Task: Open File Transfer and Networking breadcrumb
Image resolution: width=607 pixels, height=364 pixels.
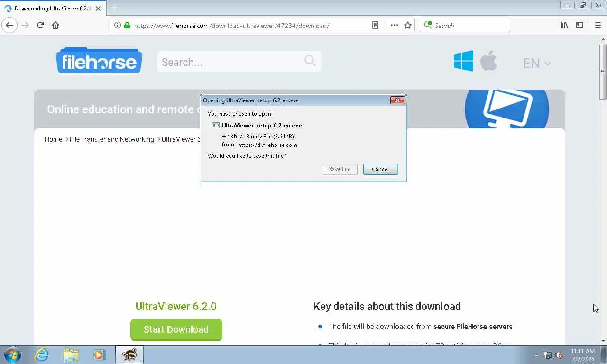Action: (x=112, y=139)
